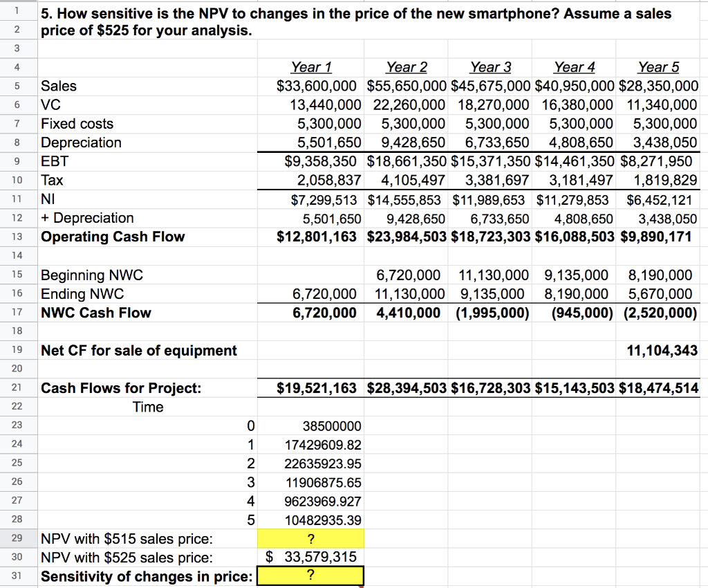Select the yellow highlighted NPV with $515 cell
The width and height of the screenshot is (708, 588).
(310, 538)
